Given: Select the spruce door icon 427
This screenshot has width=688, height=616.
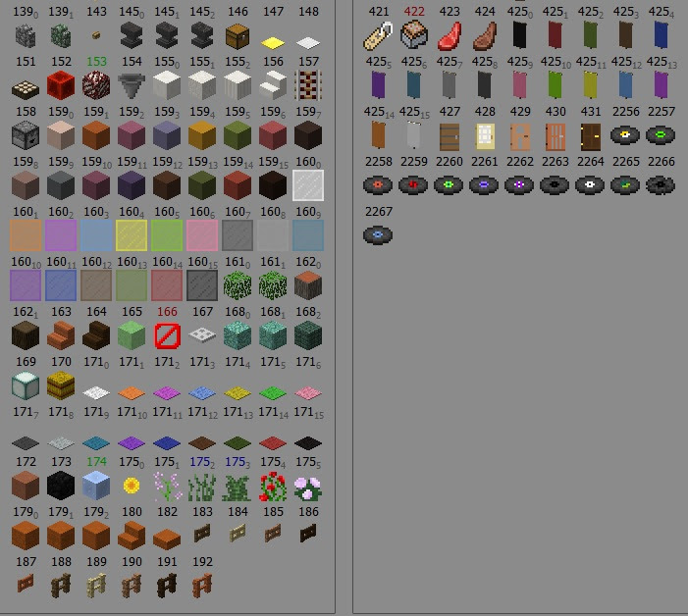Looking at the screenshot, I should pyautogui.click(x=450, y=136).
